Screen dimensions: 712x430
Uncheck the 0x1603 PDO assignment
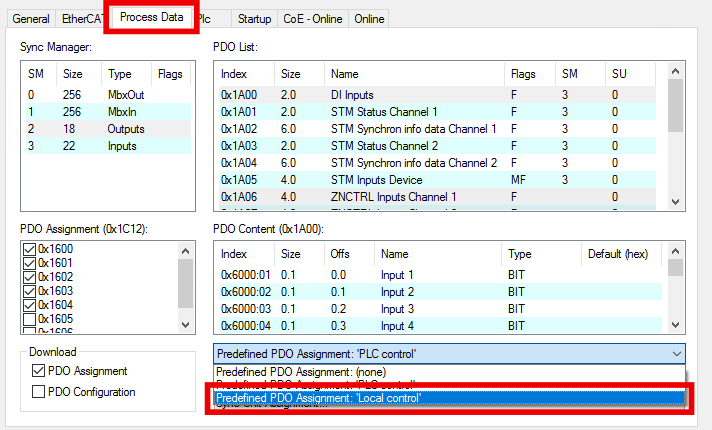(30, 291)
